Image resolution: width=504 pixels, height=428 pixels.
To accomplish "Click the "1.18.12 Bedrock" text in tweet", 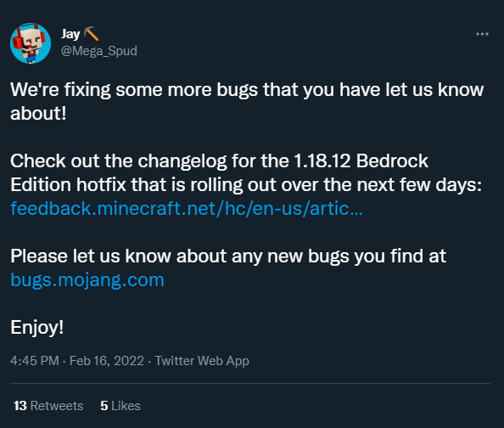I will tap(361, 160).
